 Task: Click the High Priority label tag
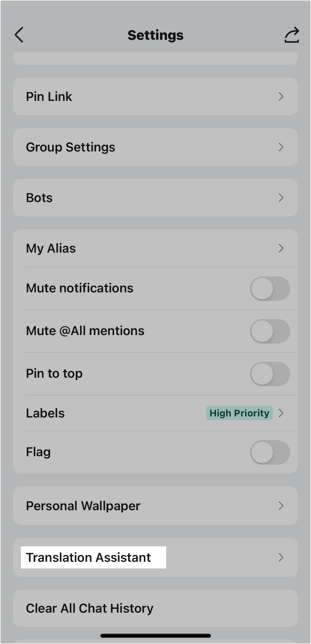[x=239, y=413]
